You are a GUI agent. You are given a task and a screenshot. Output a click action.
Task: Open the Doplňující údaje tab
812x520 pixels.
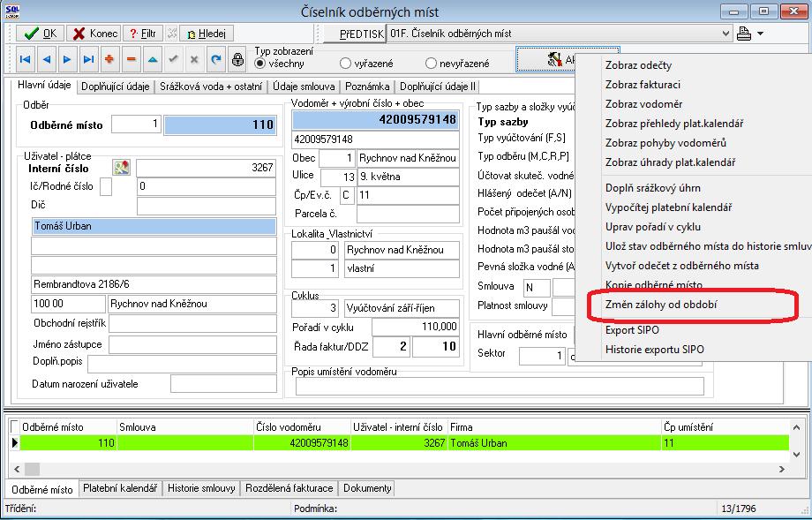(x=116, y=87)
